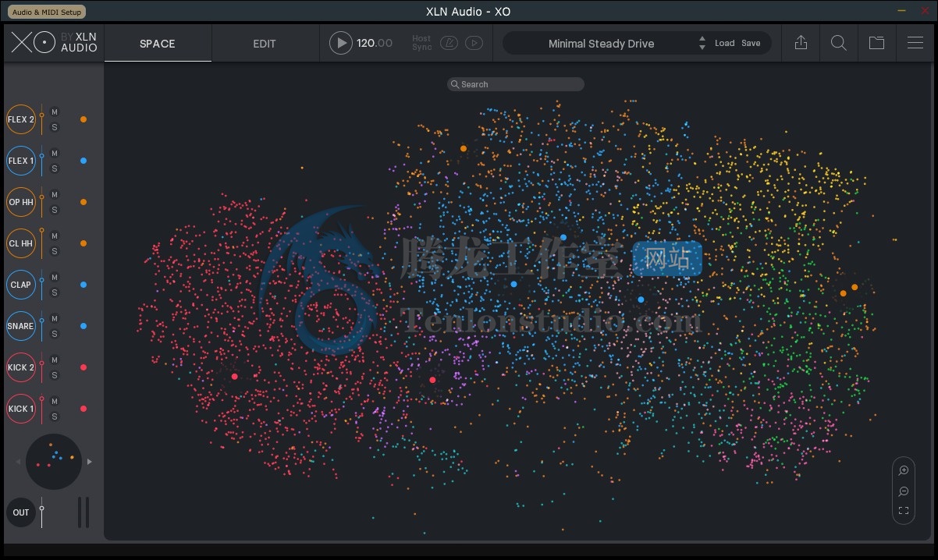The width and height of the screenshot is (938, 560).
Task: Click the circular mini-map of samples
Action: click(54, 462)
